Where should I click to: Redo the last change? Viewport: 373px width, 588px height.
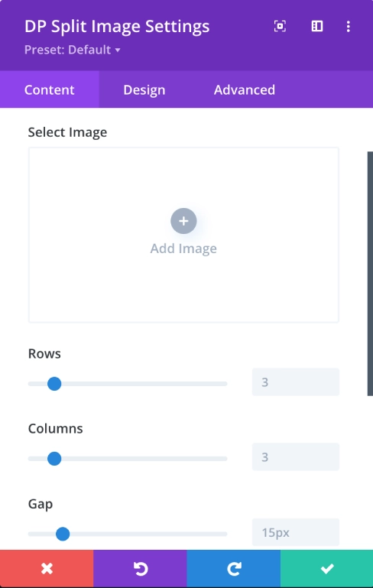click(234, 568)
